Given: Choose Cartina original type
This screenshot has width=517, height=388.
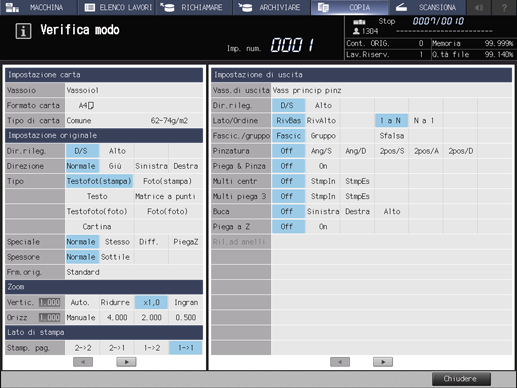Looking at the screenshot, I should tap(97, 227).
